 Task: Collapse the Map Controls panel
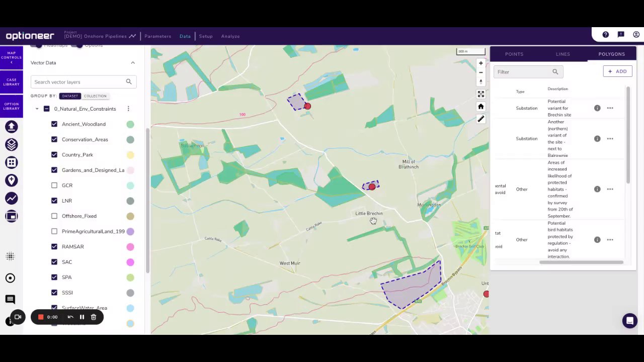(x=11, y=57)
